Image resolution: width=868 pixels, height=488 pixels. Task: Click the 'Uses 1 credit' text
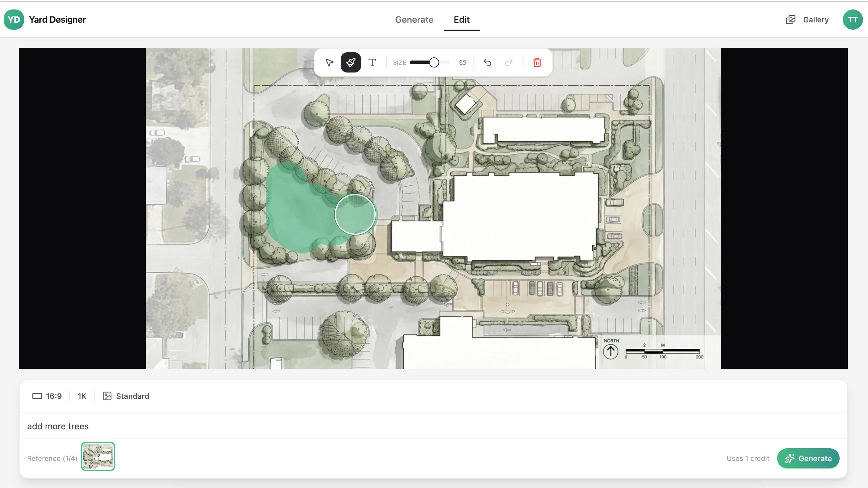pos(748,458)
